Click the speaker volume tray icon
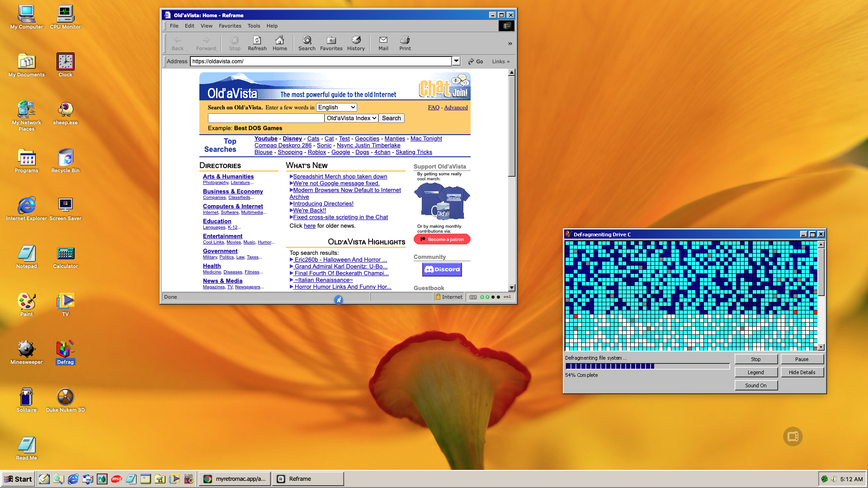Screen dimensions: 868x488 (x=834, y=479)
